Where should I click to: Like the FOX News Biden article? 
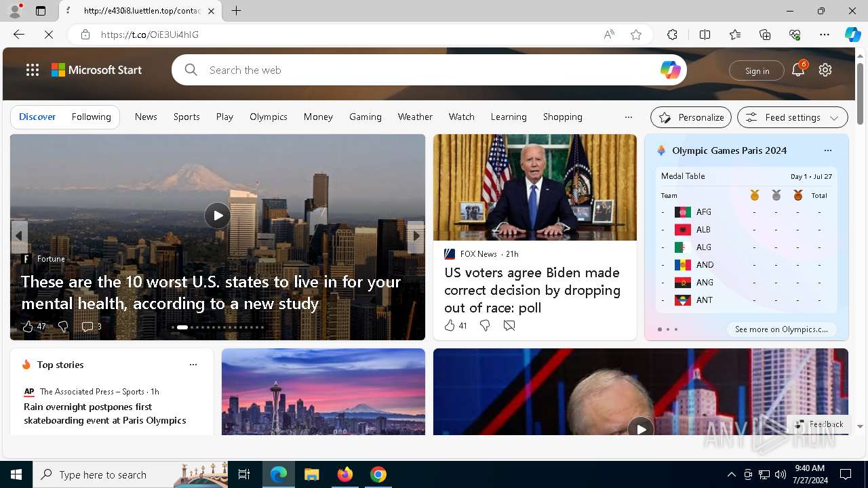(x=455, y=326)
